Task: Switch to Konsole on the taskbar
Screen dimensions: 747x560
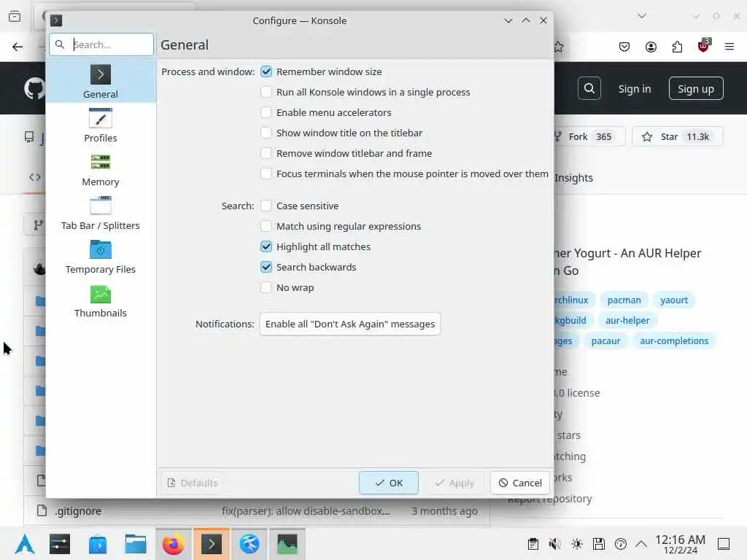Action: tap(212, 544)
